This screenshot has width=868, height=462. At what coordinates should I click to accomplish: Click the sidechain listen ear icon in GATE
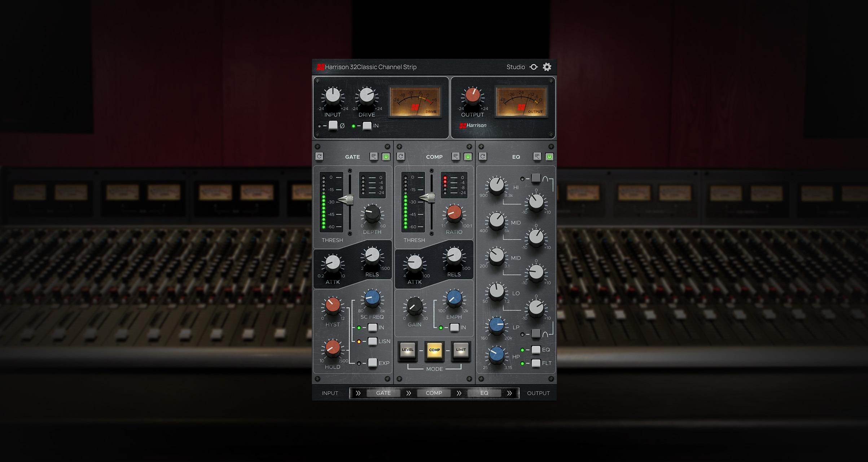tap(374, 157)
